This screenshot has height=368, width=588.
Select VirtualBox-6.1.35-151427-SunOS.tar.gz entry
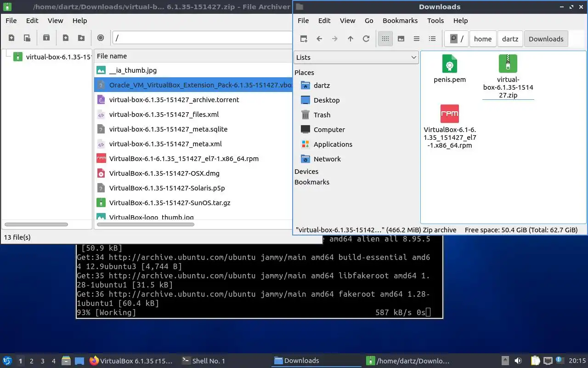[x=193, y=203]
